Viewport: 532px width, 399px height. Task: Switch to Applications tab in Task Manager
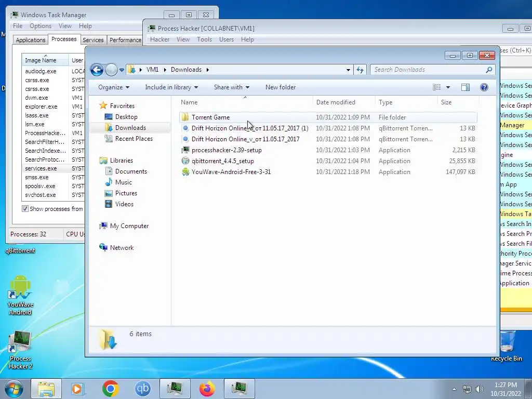(31, 40)
